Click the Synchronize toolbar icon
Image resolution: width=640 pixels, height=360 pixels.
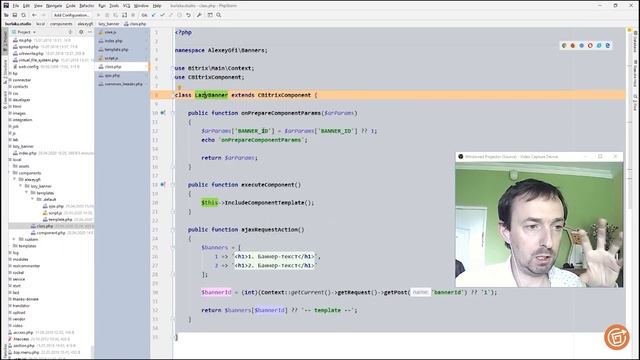coord(24,15)
